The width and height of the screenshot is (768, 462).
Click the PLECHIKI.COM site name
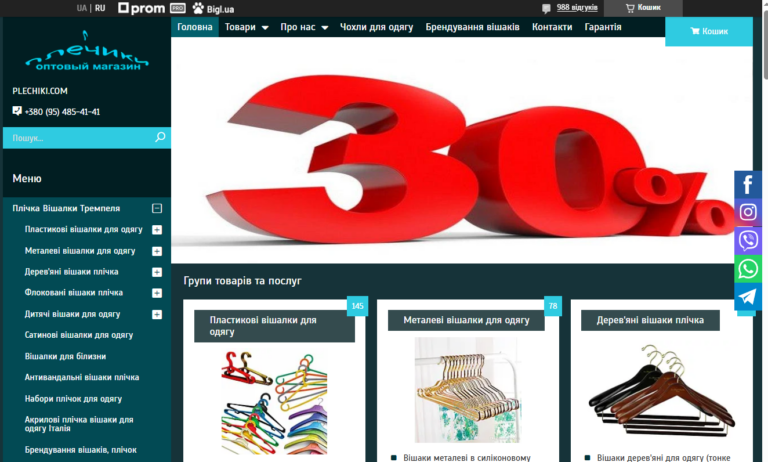40,91
